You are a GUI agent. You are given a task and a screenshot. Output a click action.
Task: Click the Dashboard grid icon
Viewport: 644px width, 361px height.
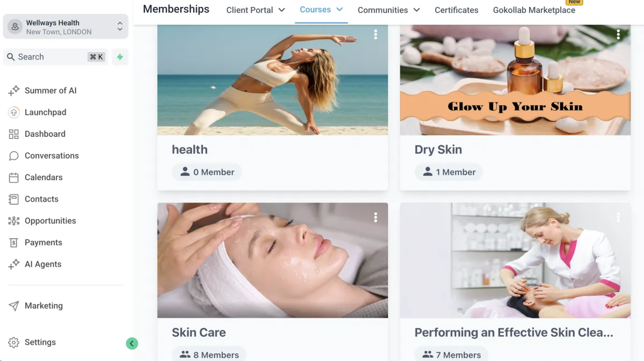point(14,134)
